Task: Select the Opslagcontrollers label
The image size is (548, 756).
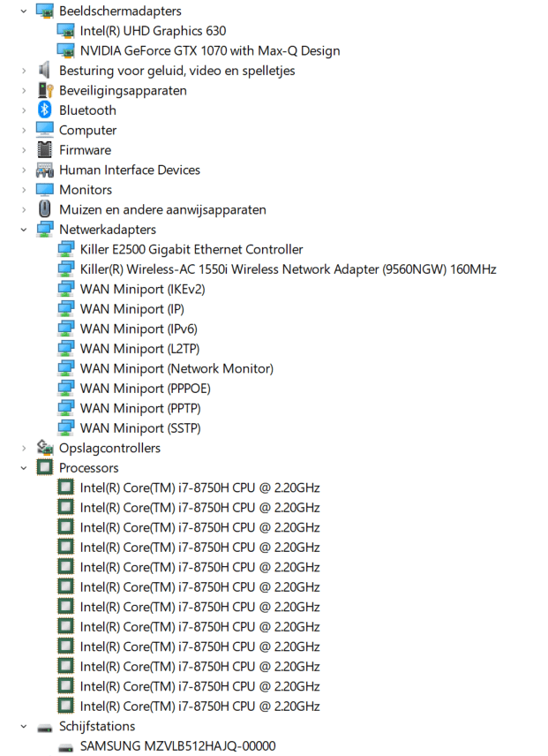Action: coord(109,448)
